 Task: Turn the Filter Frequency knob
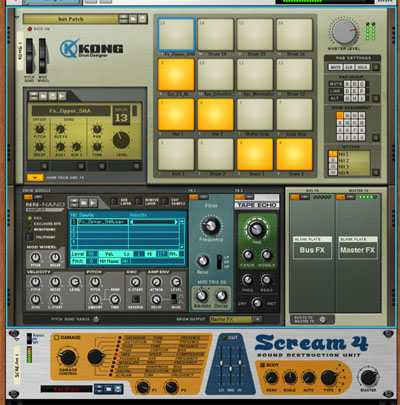pyautogui.click(x=210, y=226)
